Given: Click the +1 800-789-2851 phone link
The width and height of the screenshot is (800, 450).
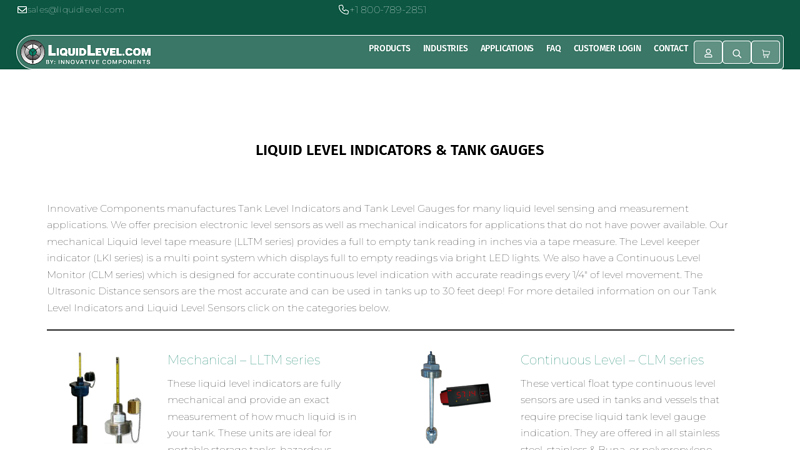Looking at the screenshot, I should pos(388,10).
